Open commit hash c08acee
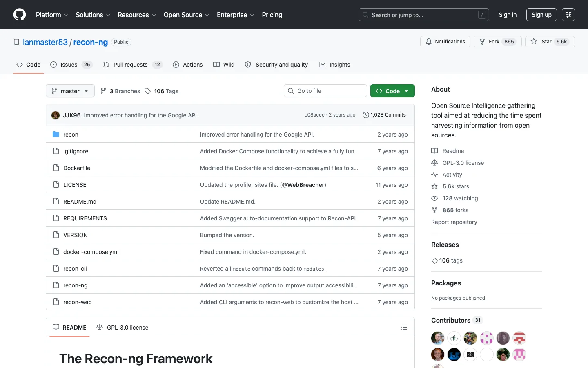Screen dimensions: 588x368 pos(314,115)
